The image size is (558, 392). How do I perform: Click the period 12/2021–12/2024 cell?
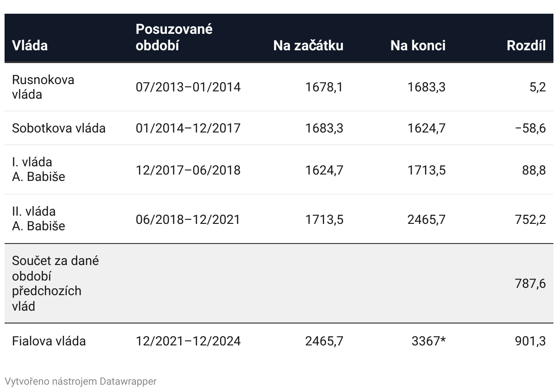(x=188, y=341)
